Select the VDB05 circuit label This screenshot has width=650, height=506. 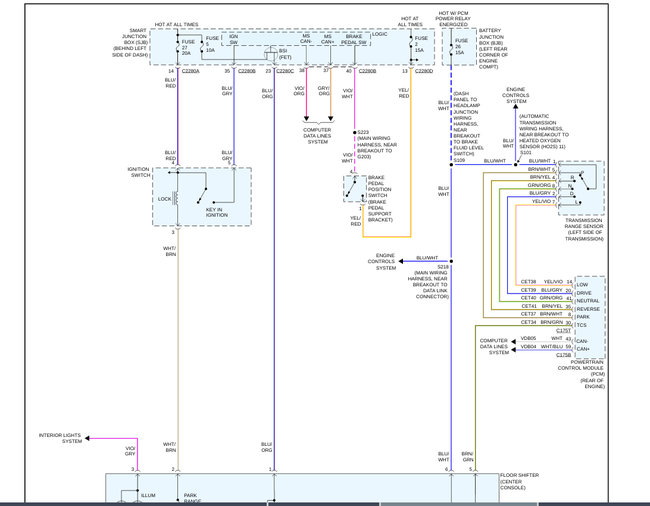pos(529,339)
